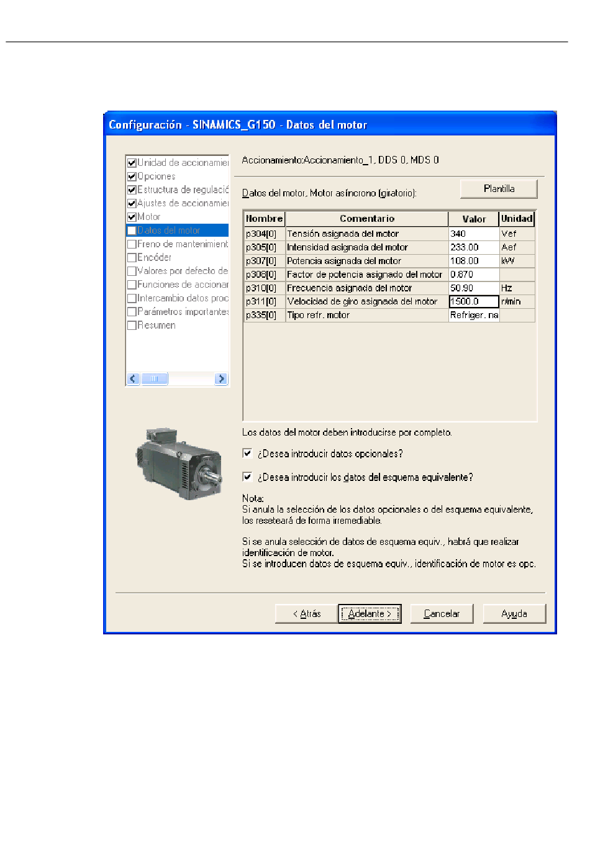
Task: Toggle 'Ajustes de accionamiento' step checkbox
Action: tap(132, 204)
